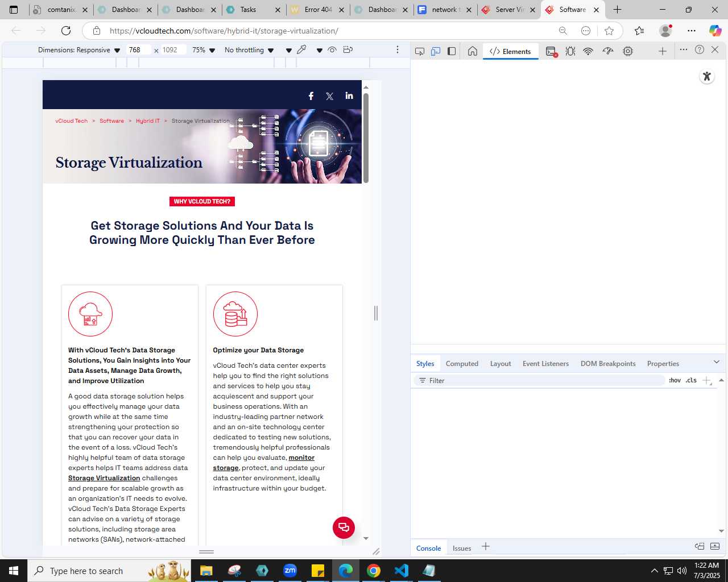Open the Memory chip icon panel
Viewport: 728px width, 582px height.
click(x=628, y=51)
